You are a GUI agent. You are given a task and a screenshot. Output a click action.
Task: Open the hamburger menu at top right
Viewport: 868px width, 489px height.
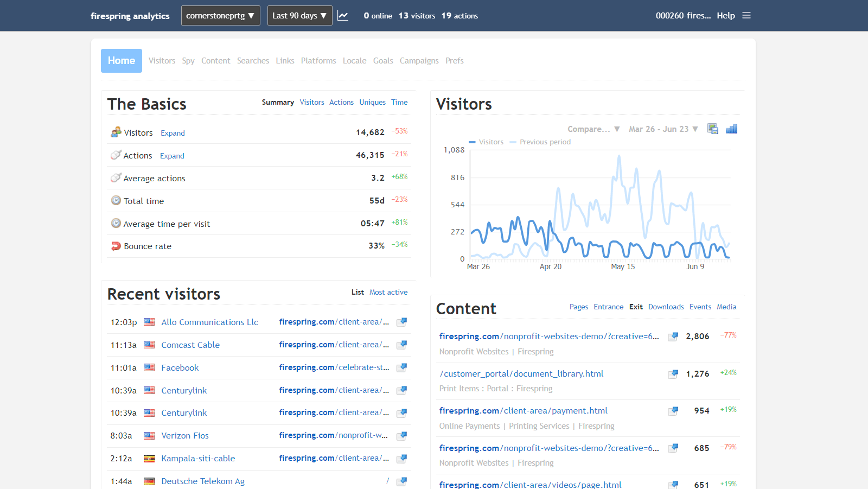(746, 15)
